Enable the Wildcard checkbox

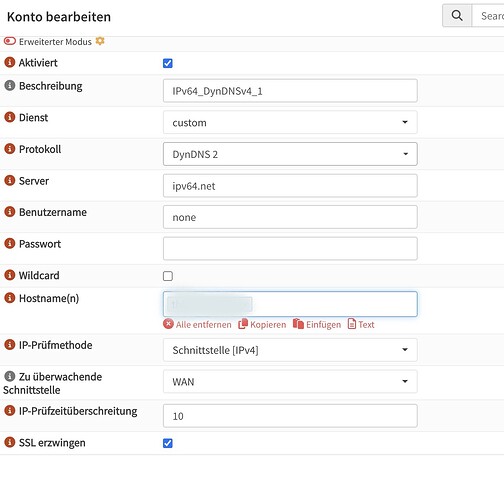tap(168, 276)
